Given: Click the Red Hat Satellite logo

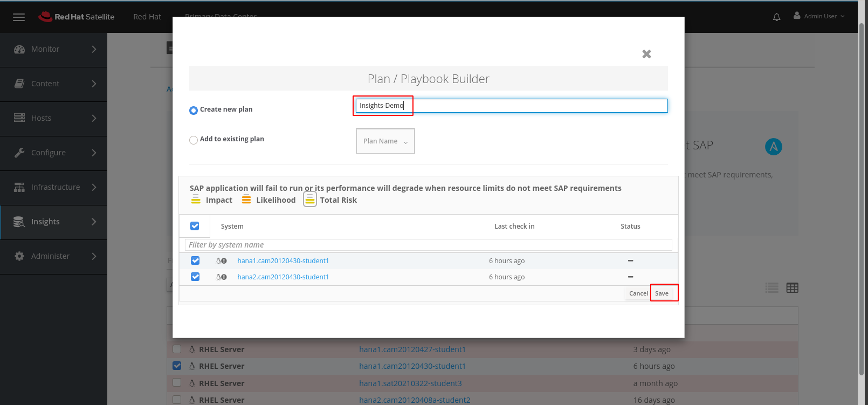Looking at the screenshot, I should (x=76, y=17).
